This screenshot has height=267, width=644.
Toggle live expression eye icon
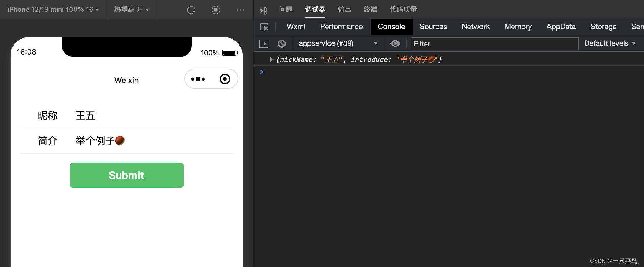pyautogui.click(x=395, y=44)
